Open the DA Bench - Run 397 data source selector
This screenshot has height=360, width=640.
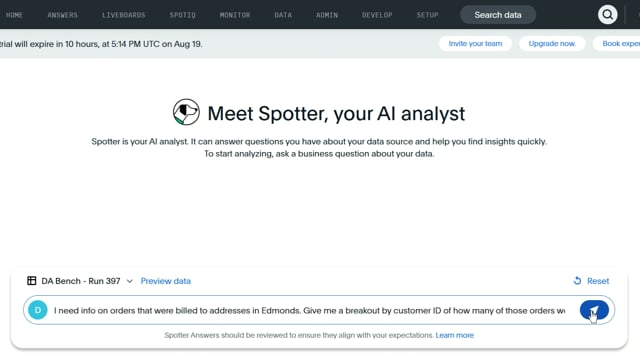coord(80,281)
